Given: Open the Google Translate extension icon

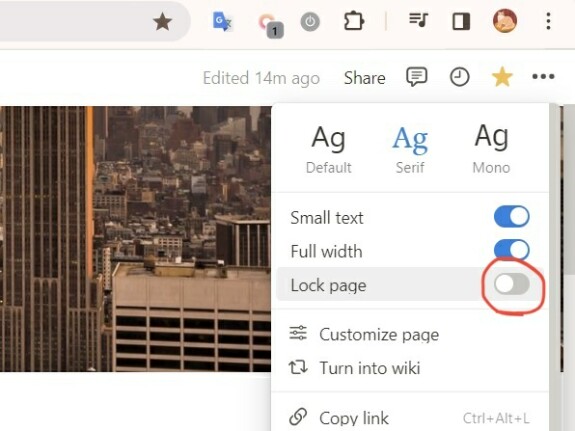Looking at the screenshot, I should [x=222, y=21].
